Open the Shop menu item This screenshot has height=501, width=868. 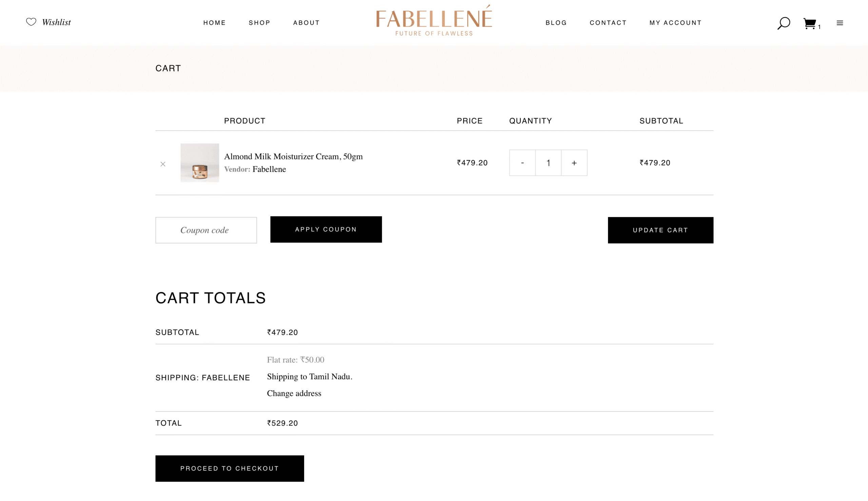click(259, 23)
